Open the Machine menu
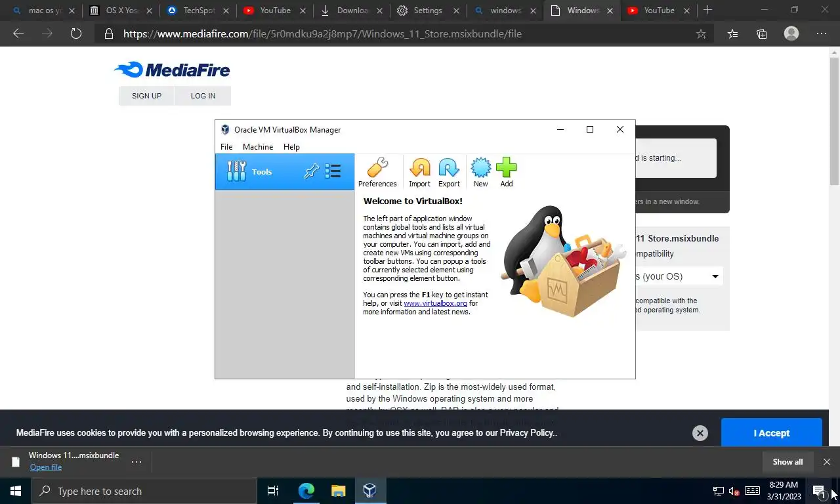This screenshot has height=504, width=840. (x=258, y=147)
